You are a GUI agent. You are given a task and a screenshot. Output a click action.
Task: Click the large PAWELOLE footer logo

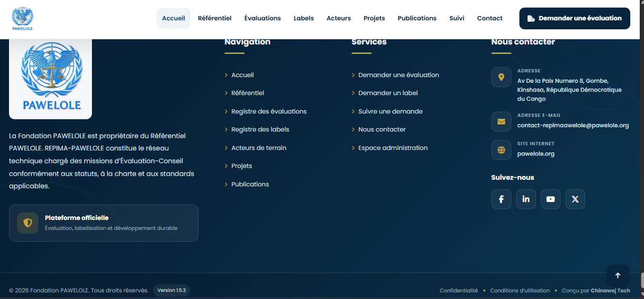51,78
